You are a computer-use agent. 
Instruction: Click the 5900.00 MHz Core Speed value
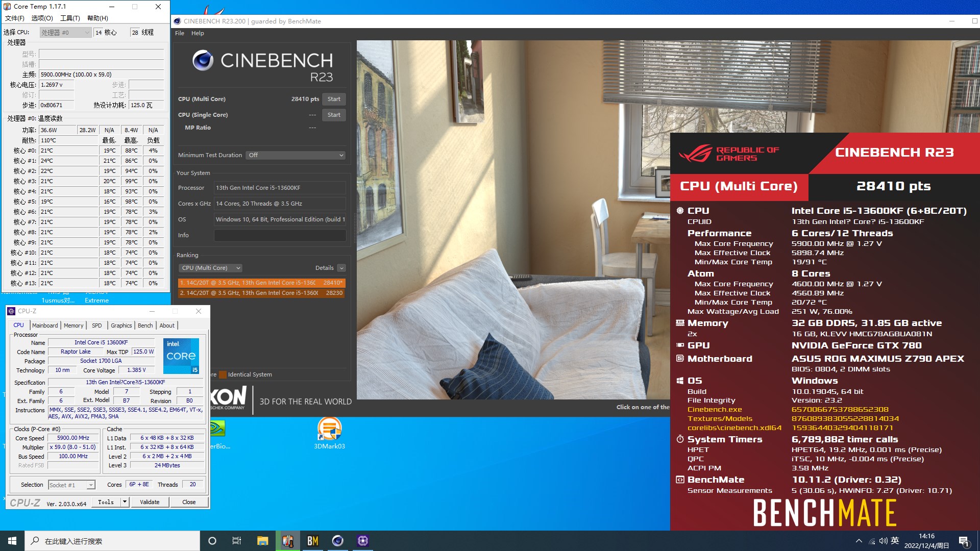(73, 438)
